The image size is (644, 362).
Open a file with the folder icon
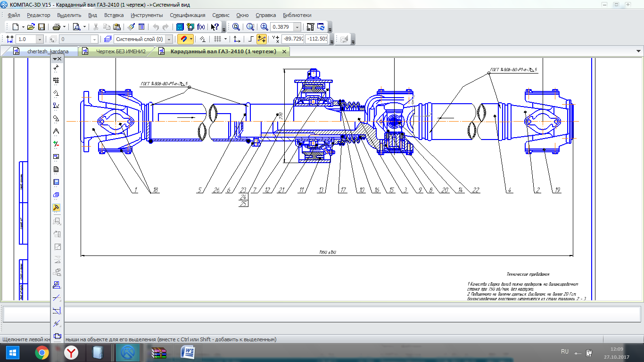[31, 27]
